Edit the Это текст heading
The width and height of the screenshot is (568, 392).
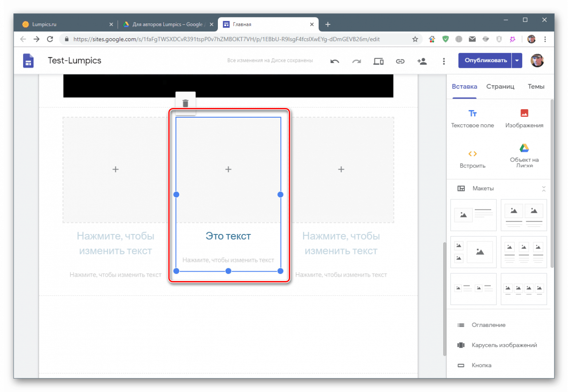click(x=228, y=236)
